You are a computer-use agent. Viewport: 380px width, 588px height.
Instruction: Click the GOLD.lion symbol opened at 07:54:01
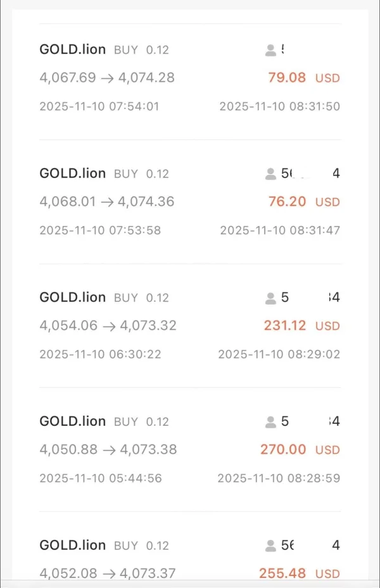point(72,50)
